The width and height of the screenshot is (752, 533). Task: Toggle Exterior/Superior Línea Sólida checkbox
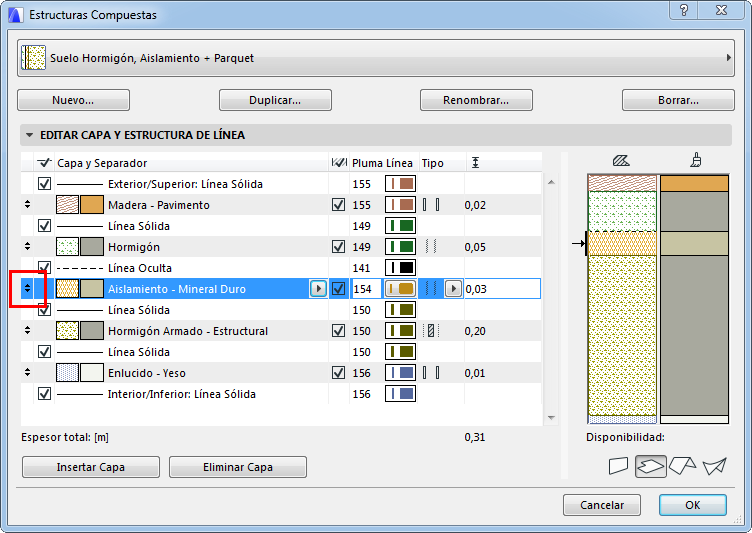(45, 184)
